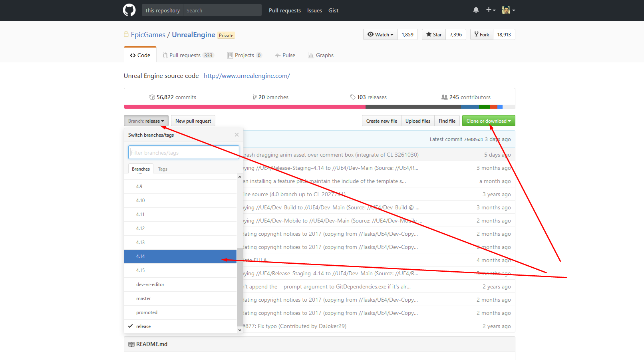The width and height of the screenshot is (644, 360).
Task: Open the EpicGames owner link
Action: point(148,35)
